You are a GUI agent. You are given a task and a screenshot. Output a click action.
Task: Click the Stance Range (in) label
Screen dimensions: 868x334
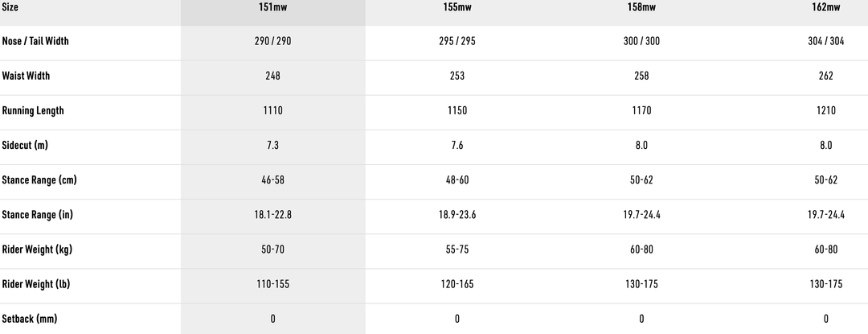pos(39,215)
